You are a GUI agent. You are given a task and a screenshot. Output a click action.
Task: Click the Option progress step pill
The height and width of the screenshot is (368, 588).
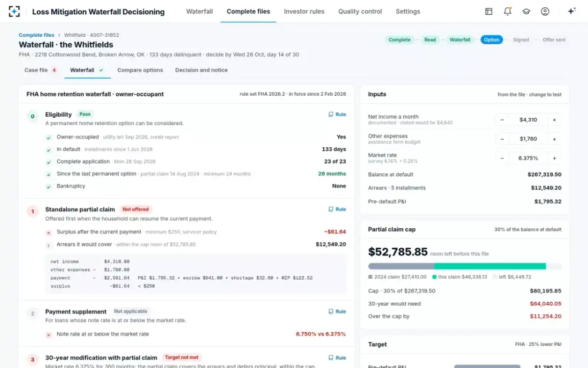click(491, 40)
